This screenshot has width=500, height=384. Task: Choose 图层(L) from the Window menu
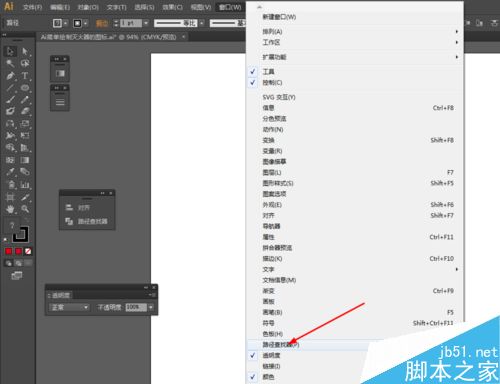pos(355,172)
